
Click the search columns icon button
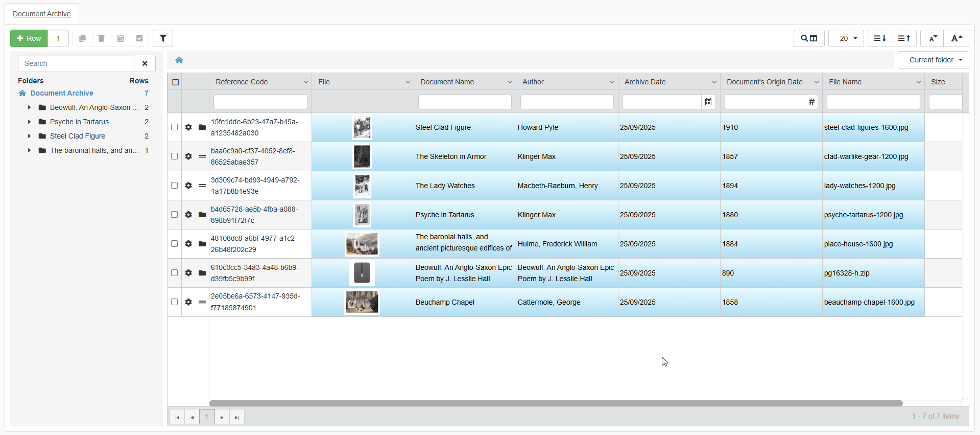809,38
